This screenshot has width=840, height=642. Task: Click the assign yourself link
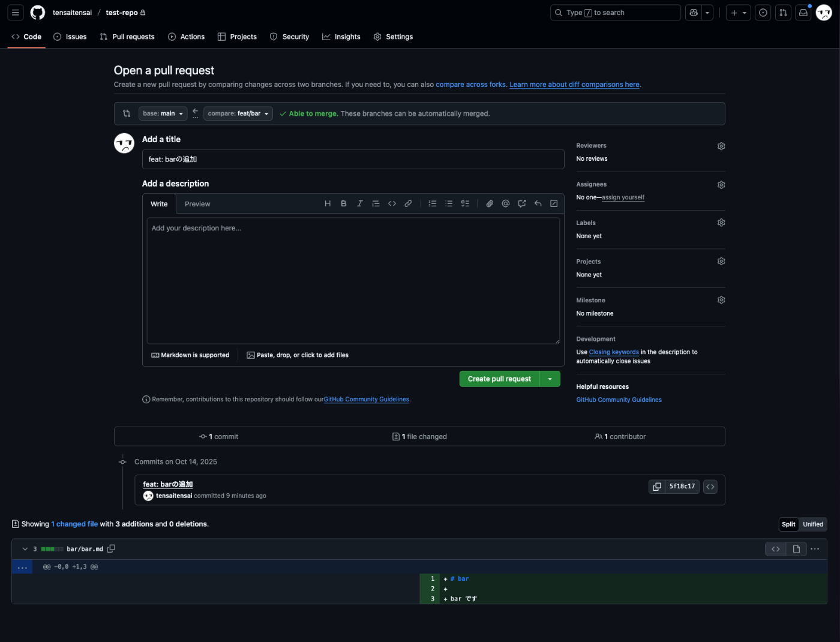tap(623, 197)
